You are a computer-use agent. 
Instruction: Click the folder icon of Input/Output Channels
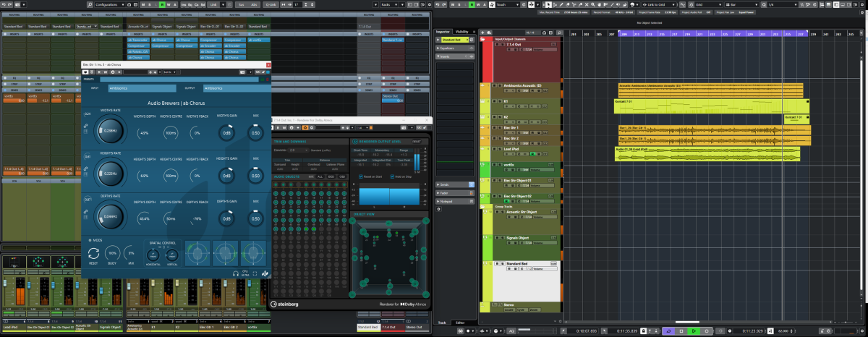[x=482, y=39]
